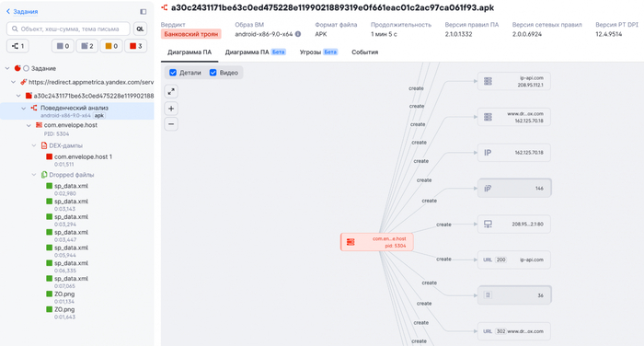Open the Угрозы Бета tab
This screenshot has height=346, width=644.
[x=318, y=52]
